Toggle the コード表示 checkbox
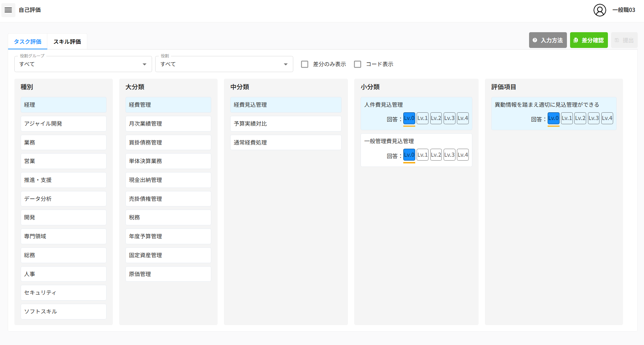This screenshot has width=644, height=345. click(x=357, y=64)
